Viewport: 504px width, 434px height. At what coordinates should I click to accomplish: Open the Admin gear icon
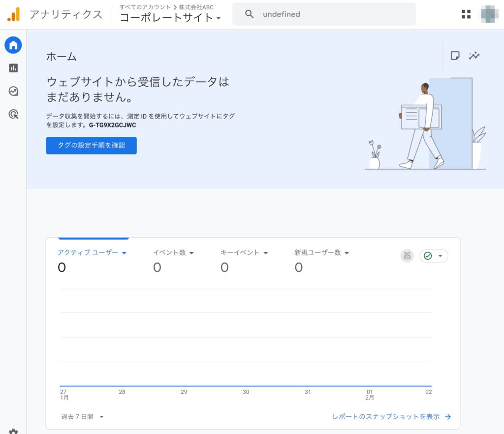tap(13, 431)
